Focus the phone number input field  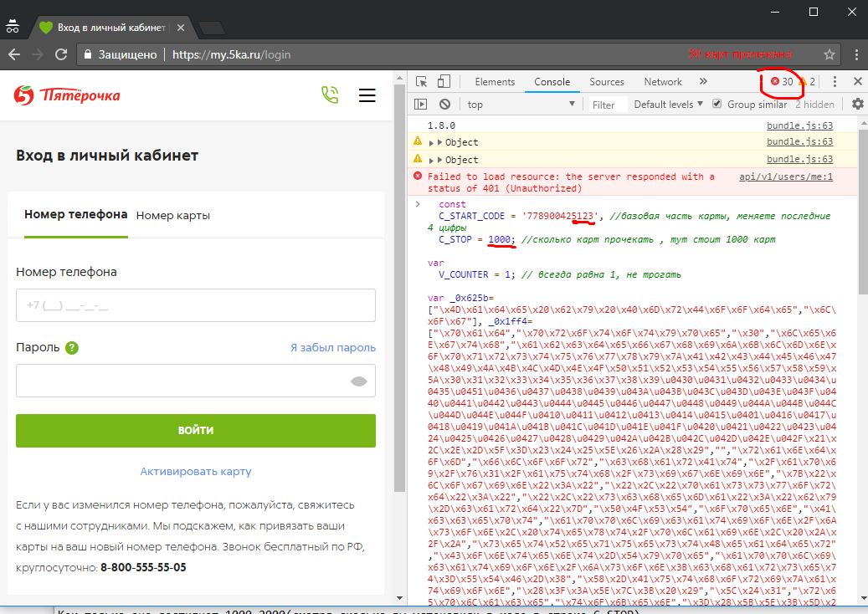click(196, 305)
